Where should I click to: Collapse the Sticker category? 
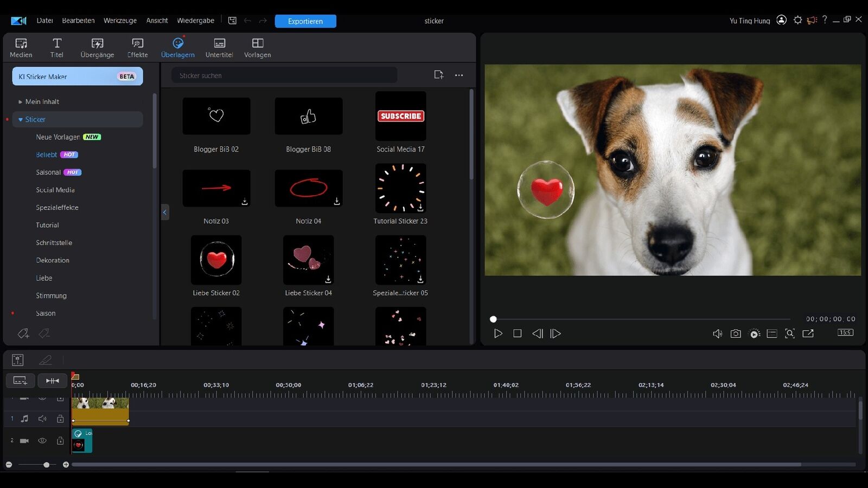[x=21, y=119]
